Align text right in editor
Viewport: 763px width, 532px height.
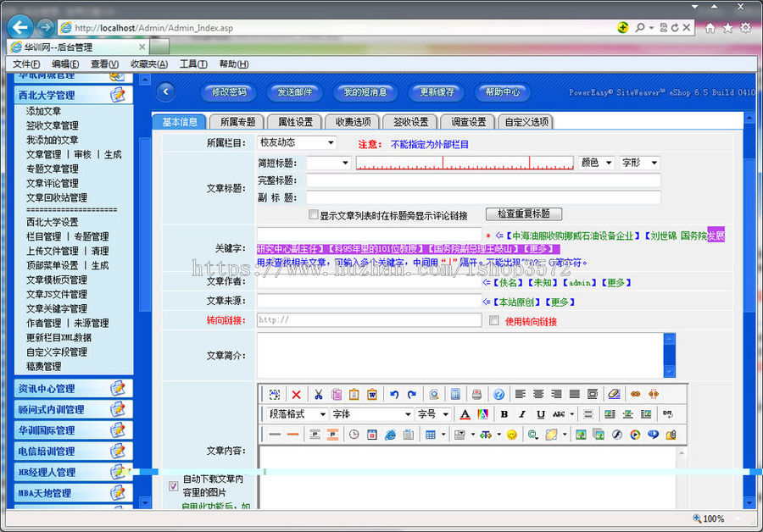pyautogui.click(x=556, y=394)
